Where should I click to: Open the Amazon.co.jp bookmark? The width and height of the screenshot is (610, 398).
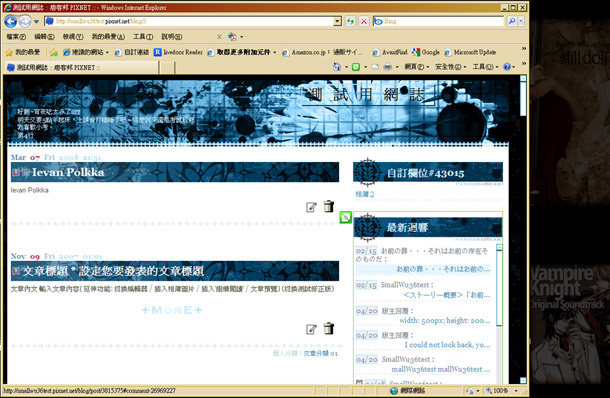pos(323,52)
